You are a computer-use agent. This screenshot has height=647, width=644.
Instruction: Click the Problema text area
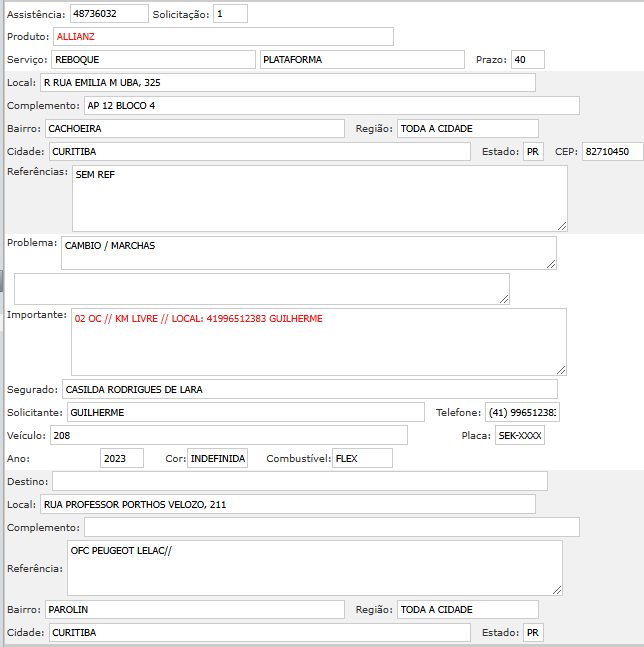[308, 253]
